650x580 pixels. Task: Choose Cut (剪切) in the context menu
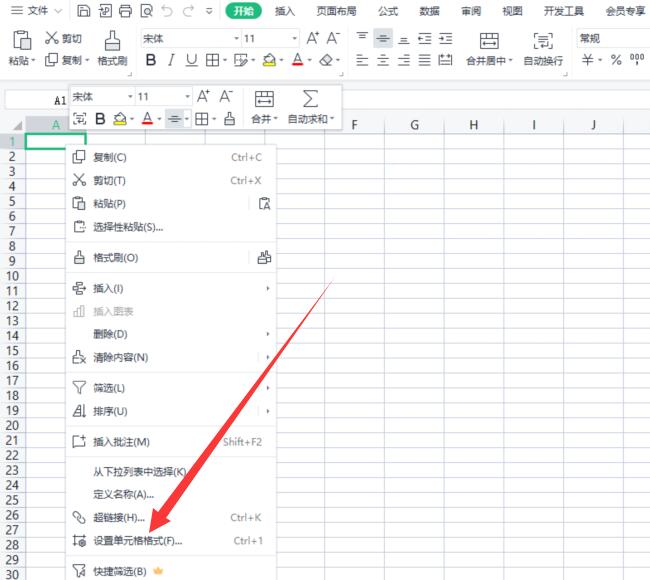(171, 180)
